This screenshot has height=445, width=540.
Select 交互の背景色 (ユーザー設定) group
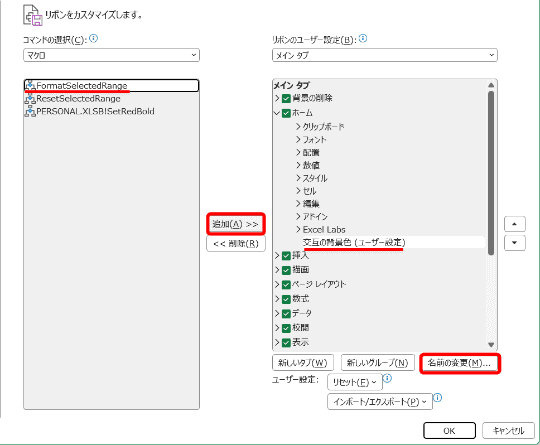(354, 242)
